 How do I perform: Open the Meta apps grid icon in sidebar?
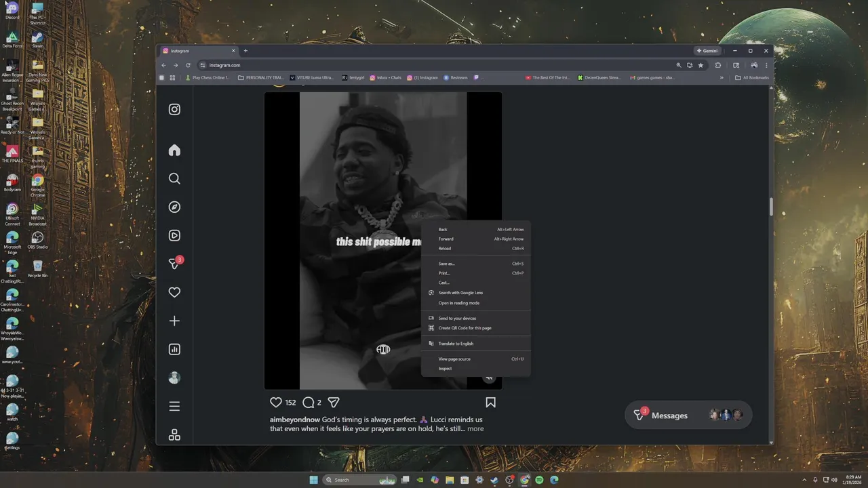[x=174, y=434]
